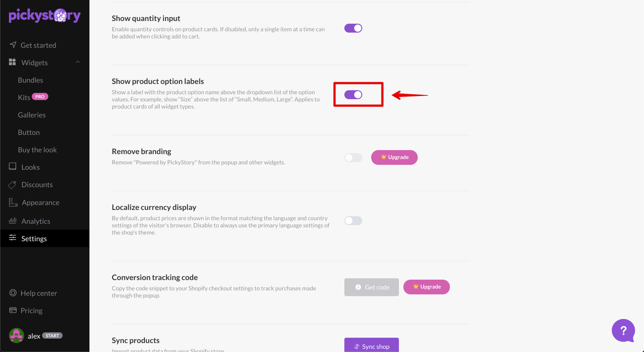Click the Get started paper plane icon
The height and width of the screenshot is (352, 644).
(13, 45)
